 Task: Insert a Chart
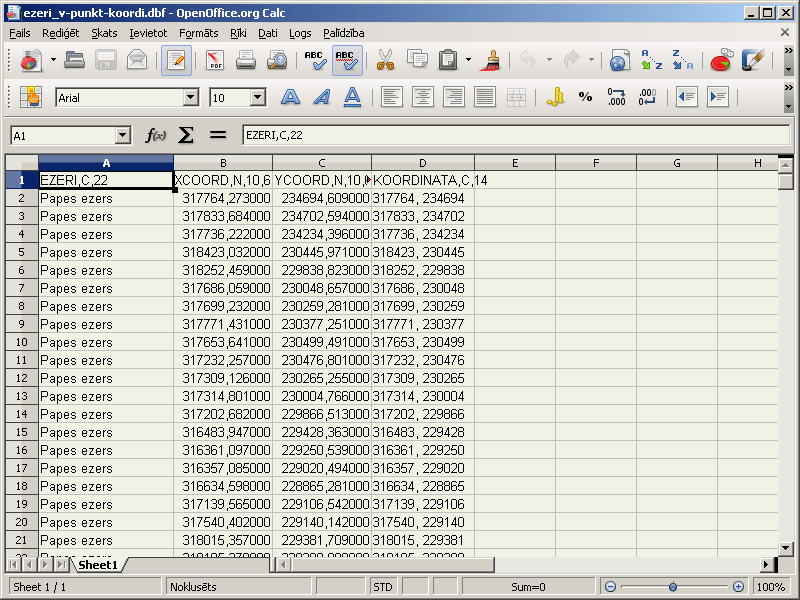point(721,61)
